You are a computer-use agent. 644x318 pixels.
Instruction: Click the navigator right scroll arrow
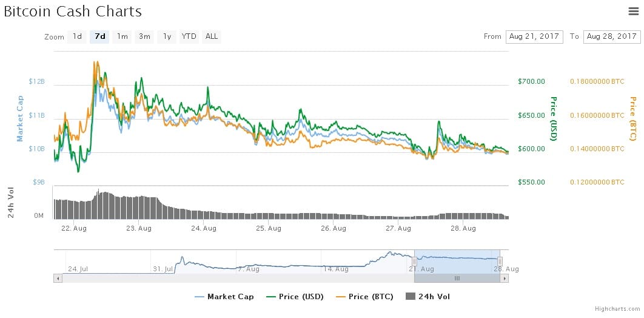click(x=504, y=278)
